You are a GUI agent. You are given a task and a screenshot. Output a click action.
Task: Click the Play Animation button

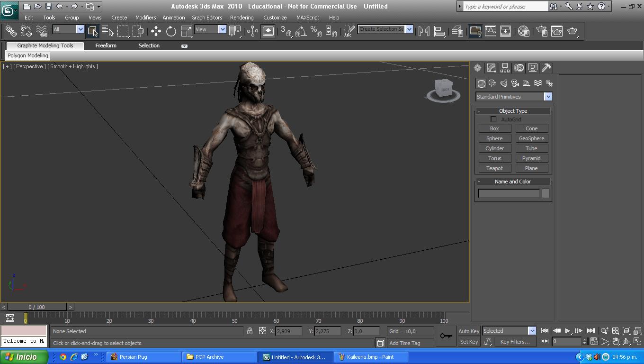pos(567,331)
